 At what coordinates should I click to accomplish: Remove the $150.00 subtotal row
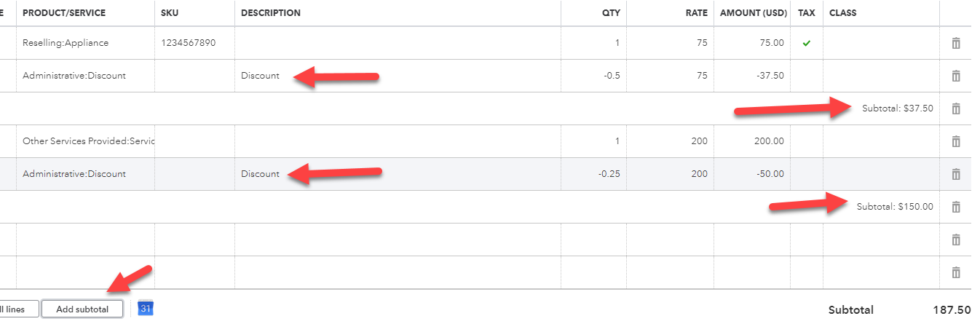956,207
